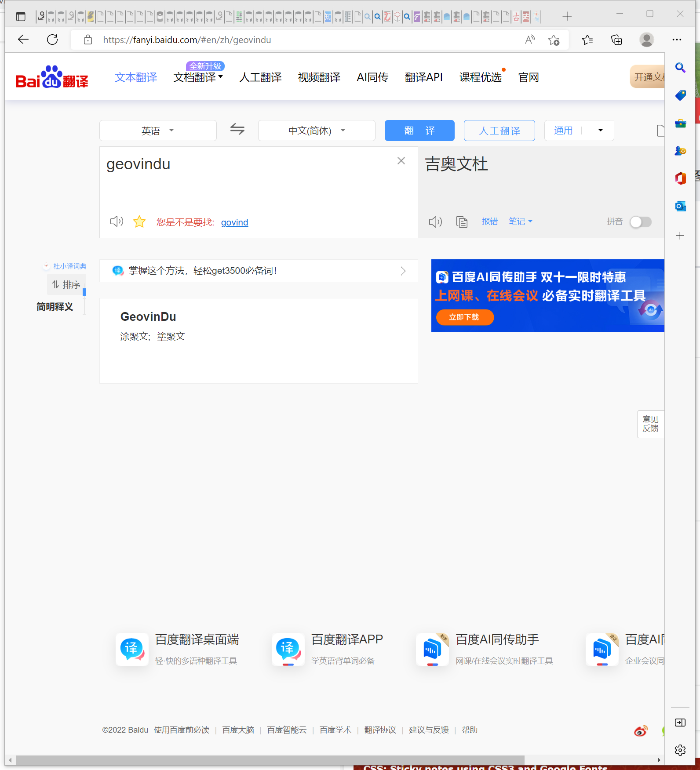Refresh the page
The height and width of the screenshot is (770, 700).
52,40
